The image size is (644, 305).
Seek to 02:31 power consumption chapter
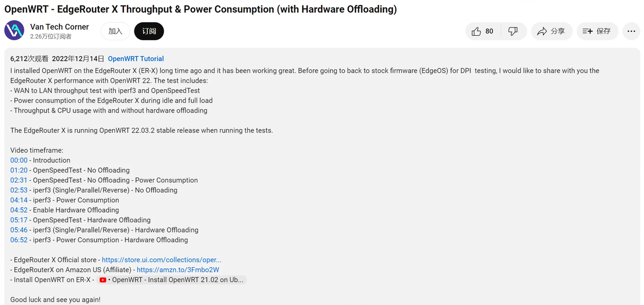pyautogui.click(x=19, y=180)
